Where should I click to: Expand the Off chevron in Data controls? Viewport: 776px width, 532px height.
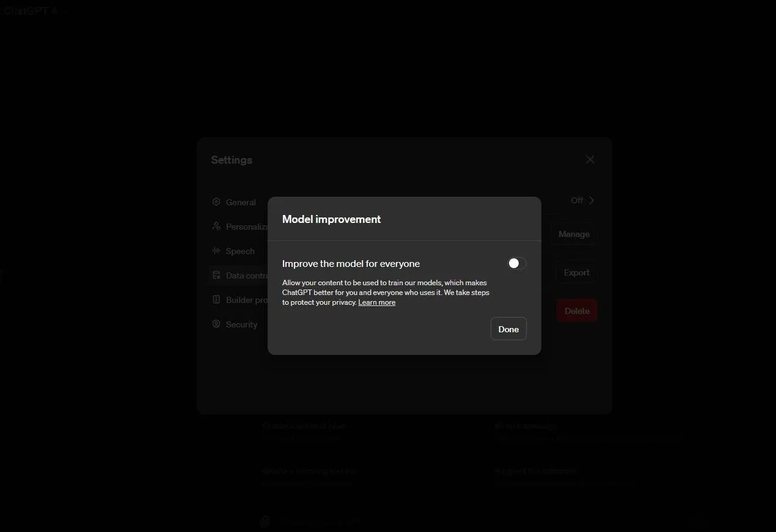(591, 200)
